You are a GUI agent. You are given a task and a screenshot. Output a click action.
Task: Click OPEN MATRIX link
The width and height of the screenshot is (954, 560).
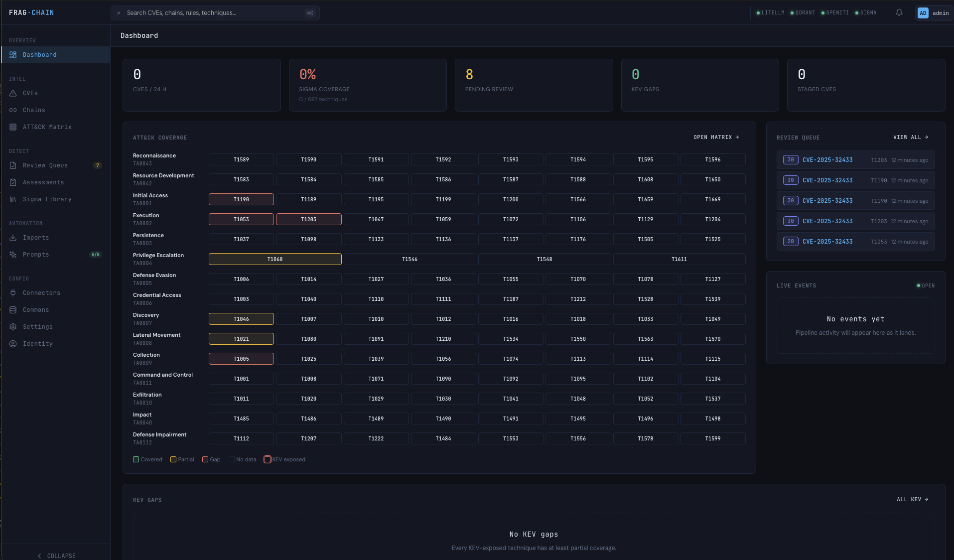(x=716, y=137)
